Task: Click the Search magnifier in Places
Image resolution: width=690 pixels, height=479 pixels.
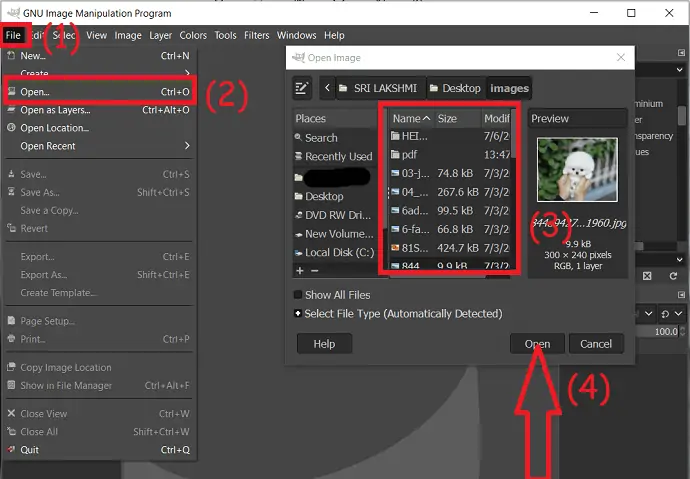Action: point(298,138)
